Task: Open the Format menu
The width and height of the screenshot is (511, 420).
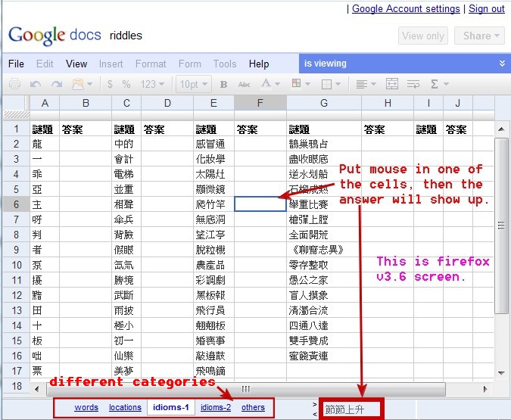Action: pyautogui.click(x=151, y=64)
